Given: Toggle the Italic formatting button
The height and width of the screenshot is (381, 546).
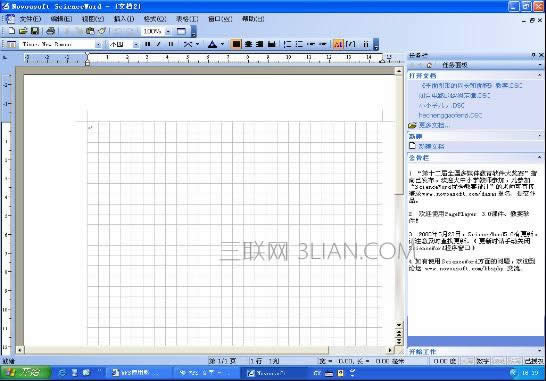Looking at the screenshot, I should [159, 44].
